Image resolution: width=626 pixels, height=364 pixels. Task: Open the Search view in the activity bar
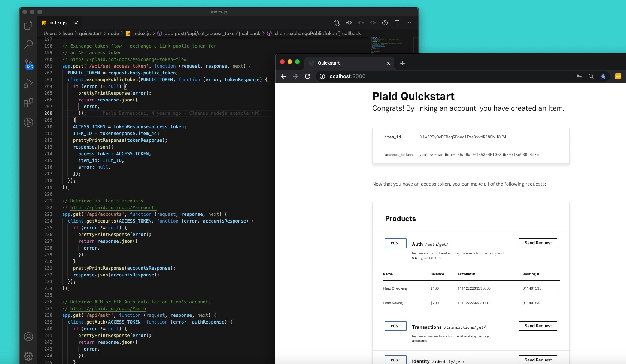coord(28,45)
